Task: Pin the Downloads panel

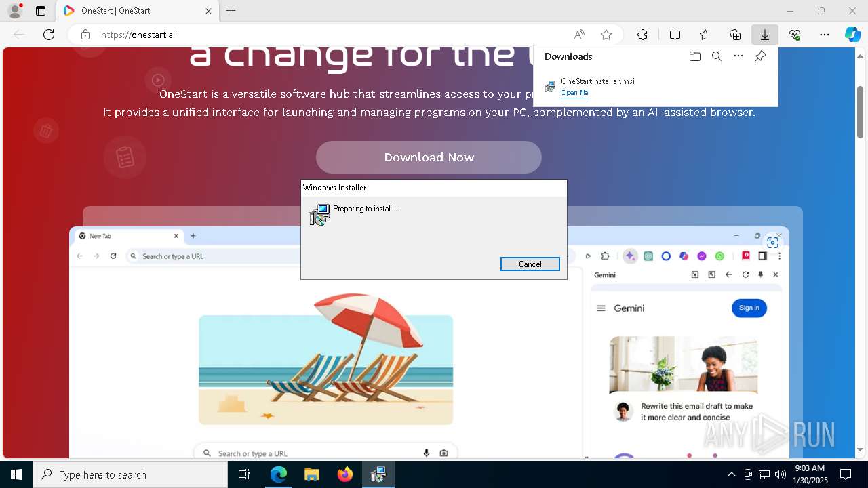Action: pyautogui.click(x=760, y=56)
